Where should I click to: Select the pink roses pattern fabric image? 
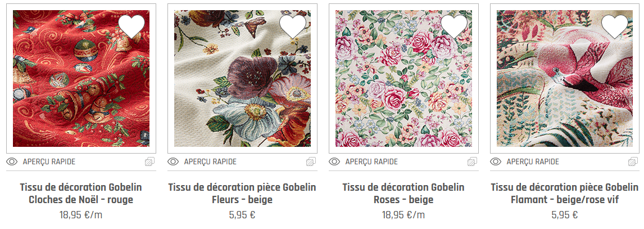pos(403,79)
